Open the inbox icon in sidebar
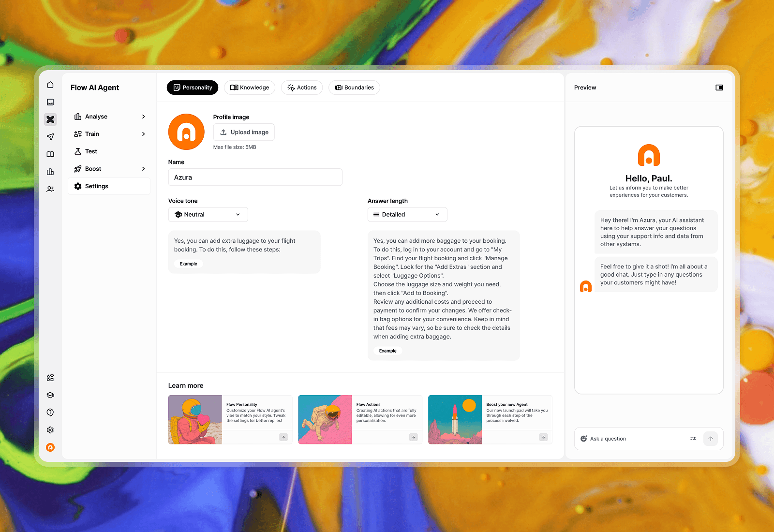Screen dimensions: 774x532 click(50, 102)
